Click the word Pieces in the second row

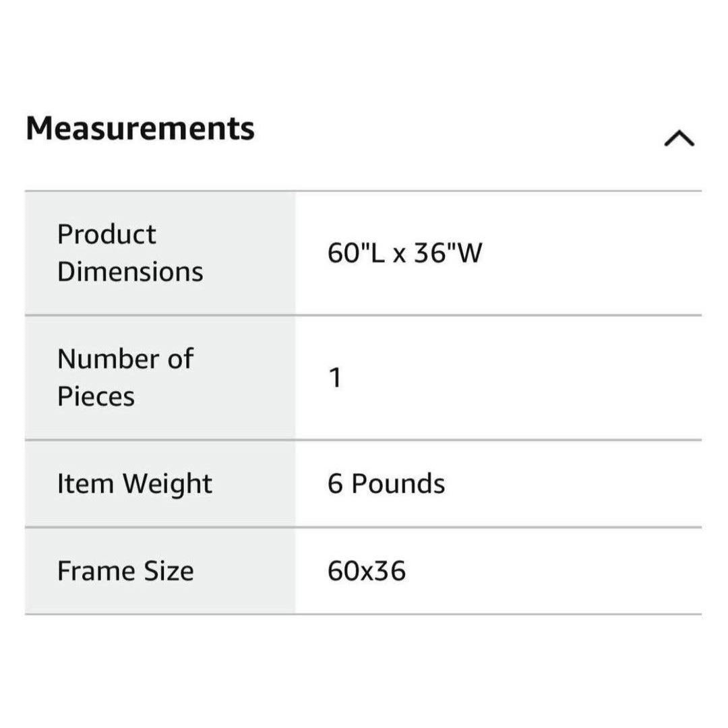96,396
